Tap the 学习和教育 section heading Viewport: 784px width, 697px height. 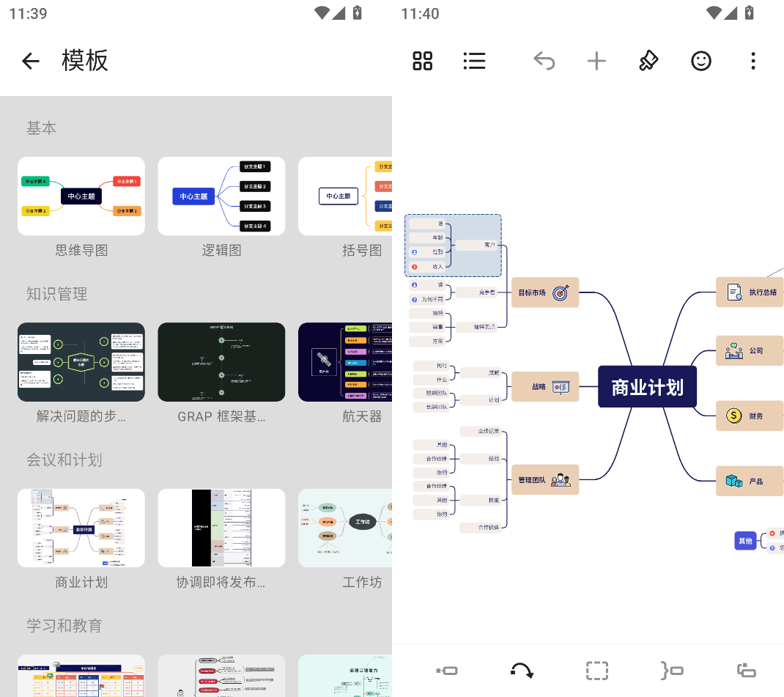pyautogui.click(x=64, y=625)
